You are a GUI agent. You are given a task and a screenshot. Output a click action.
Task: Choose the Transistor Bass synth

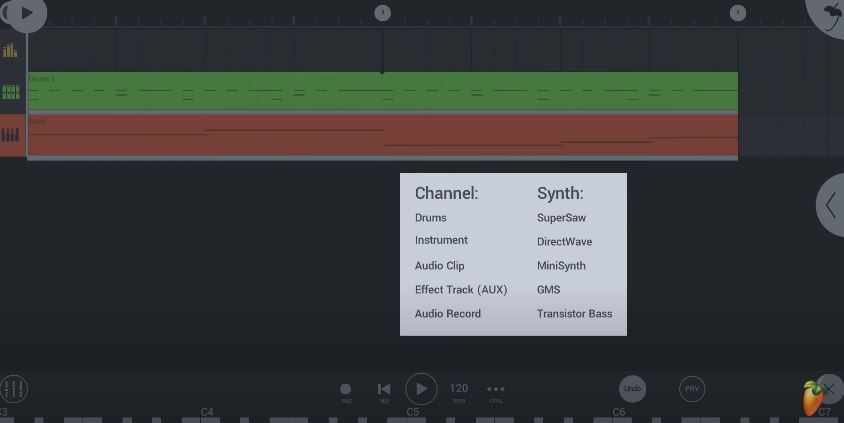[574, 314]
